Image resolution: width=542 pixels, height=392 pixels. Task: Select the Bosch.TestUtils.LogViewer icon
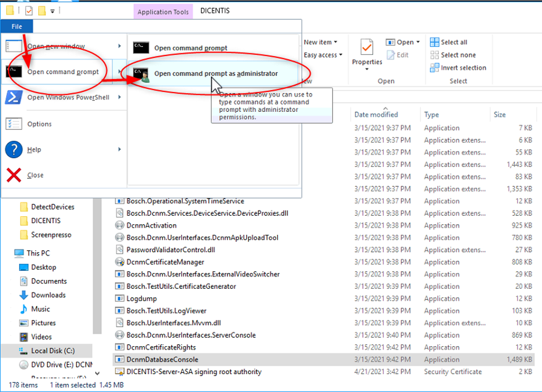[120, 311]
